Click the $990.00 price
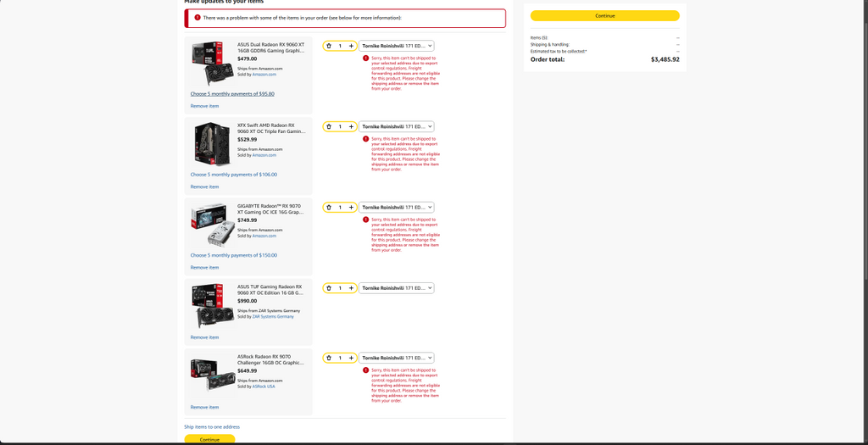Screen dimensions: 868x445 point(247,301)
